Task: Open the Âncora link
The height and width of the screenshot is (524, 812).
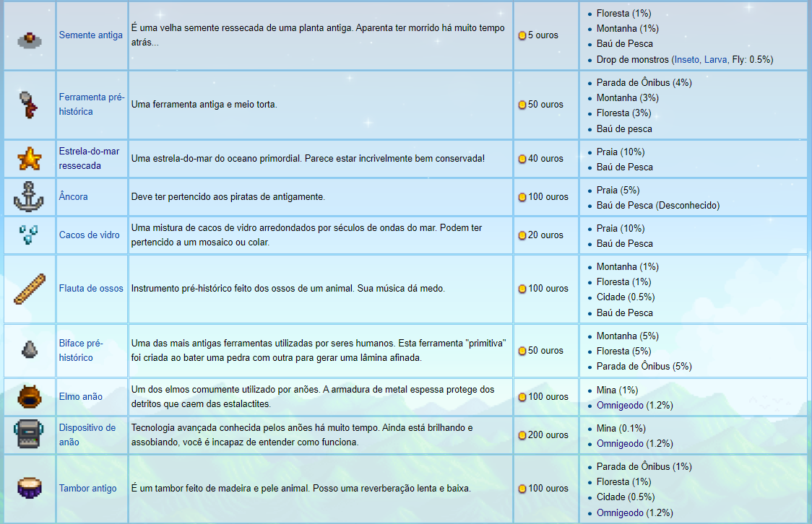Action: 73,196
